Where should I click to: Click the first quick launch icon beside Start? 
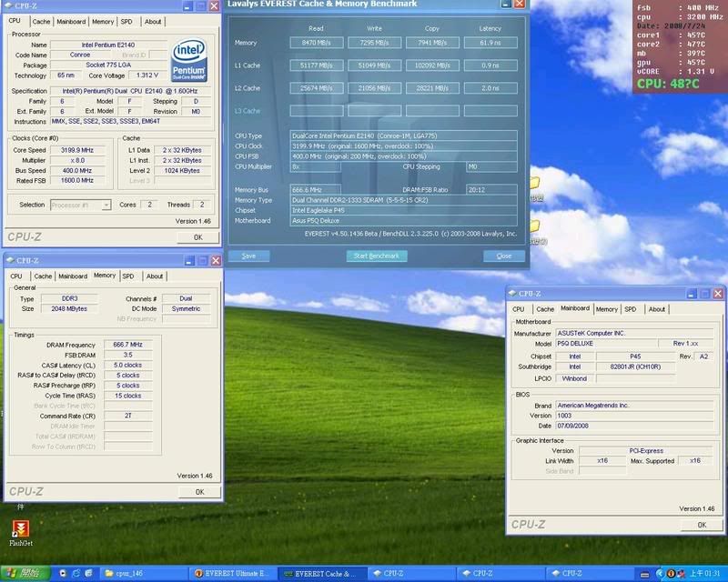point(63,574)
